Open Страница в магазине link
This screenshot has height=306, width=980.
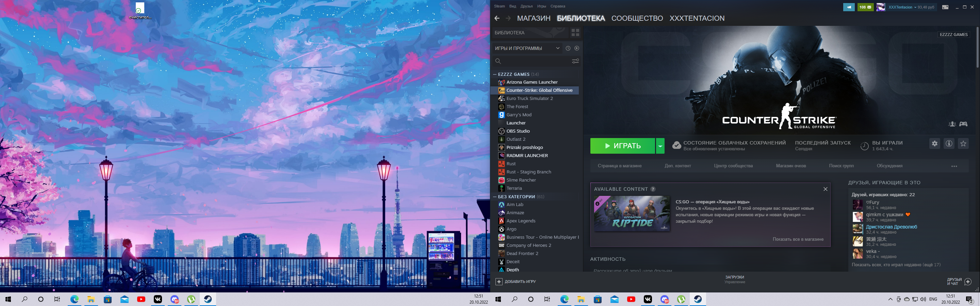[619, 166]
